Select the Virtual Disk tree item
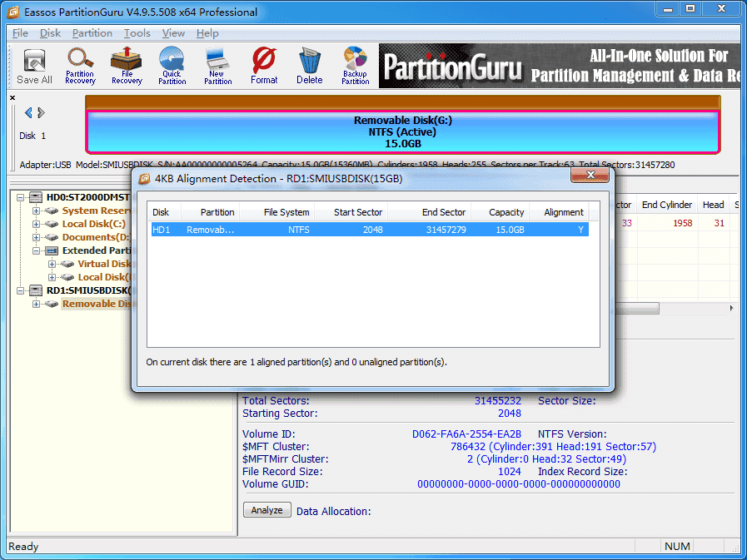Viewport: 747px width, 560px height. 104,264
